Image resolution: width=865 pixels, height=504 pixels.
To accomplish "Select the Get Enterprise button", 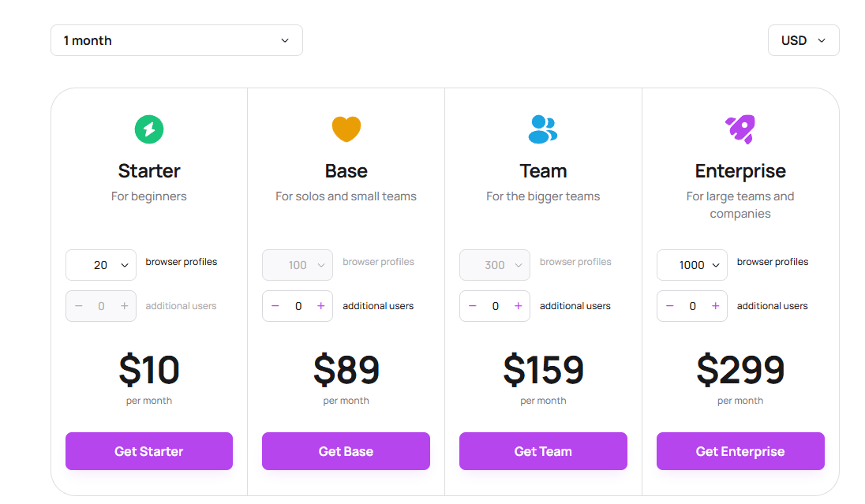I will pyautogui.click(x=740, y=451).
